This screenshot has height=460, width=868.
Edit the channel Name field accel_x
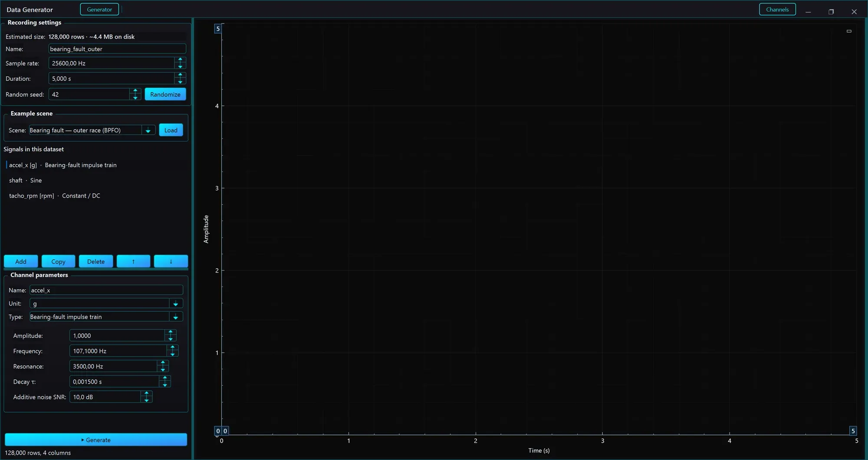coord(106,290)
